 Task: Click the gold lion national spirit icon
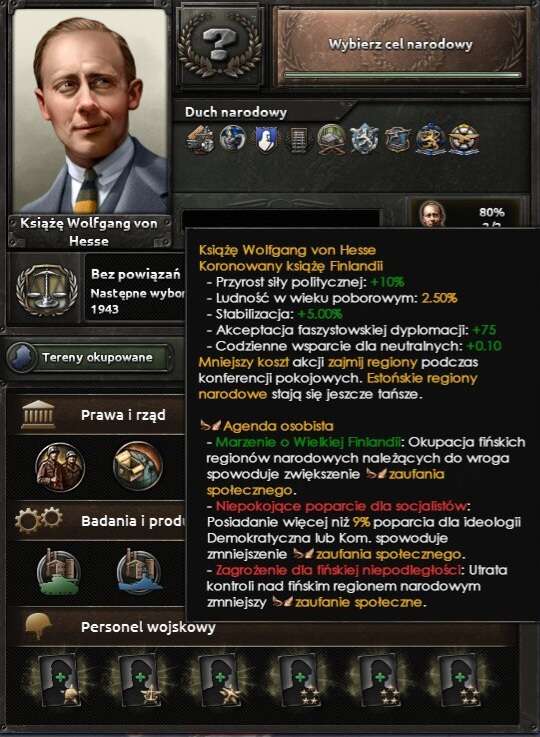(430, 139)
